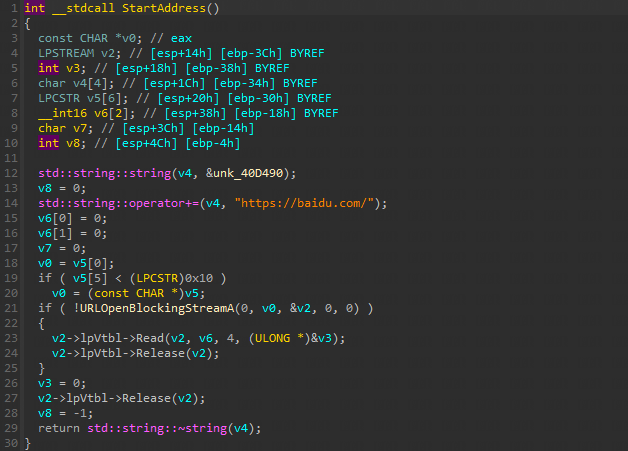
Task: Click line number 29 in gutter
Action: (x=11, y=428)
